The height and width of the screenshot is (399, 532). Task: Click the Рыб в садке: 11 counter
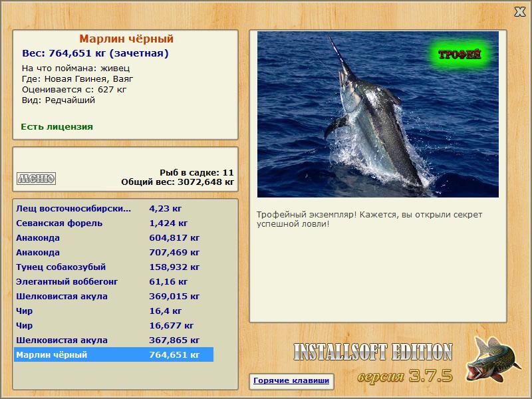(x=197, y=172)
